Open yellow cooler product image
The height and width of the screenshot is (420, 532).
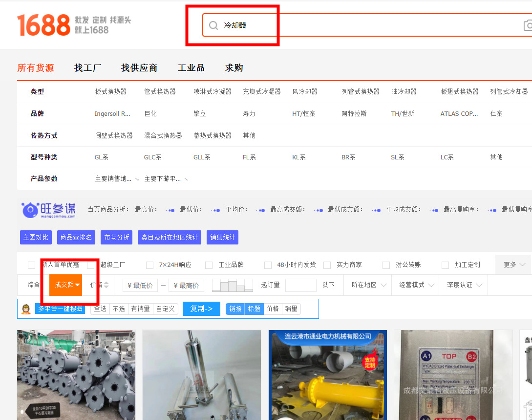[328, 375]
